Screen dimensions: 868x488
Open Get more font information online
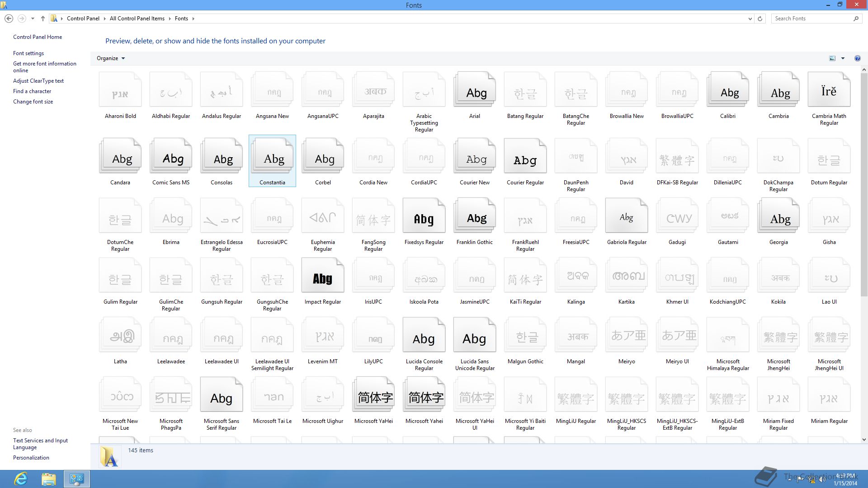(x=45, y=67)
